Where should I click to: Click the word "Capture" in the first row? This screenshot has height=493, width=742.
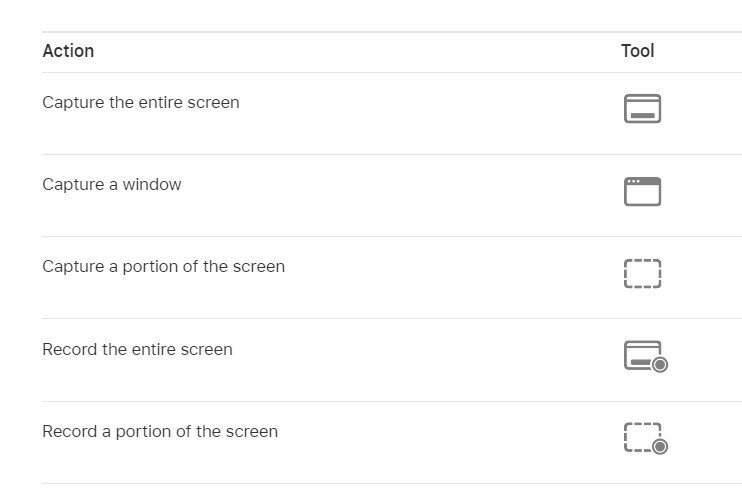coord(73,103)
